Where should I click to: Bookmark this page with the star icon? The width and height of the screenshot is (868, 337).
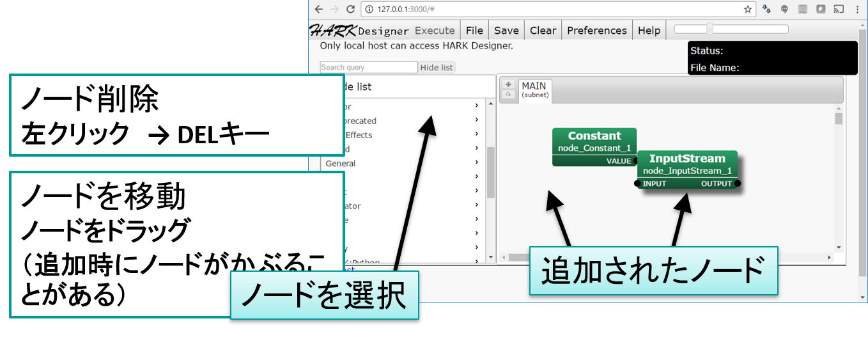click(747, 10)
